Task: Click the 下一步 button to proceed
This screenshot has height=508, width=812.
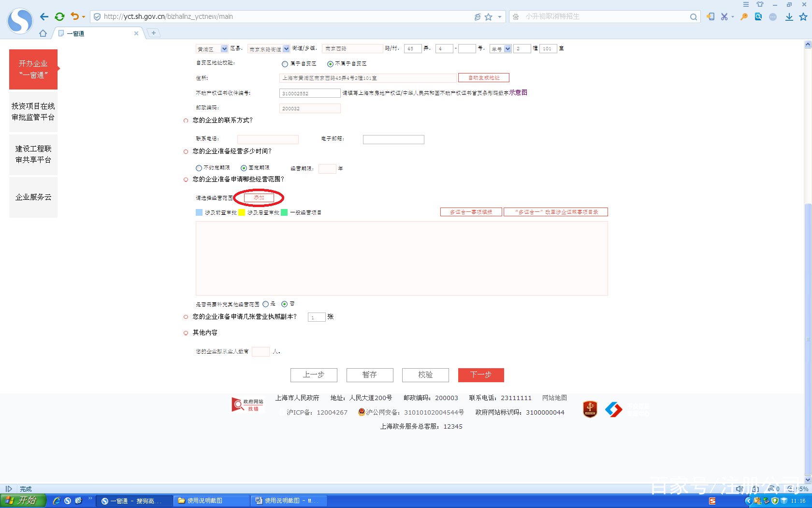Action: pos(480,375)
